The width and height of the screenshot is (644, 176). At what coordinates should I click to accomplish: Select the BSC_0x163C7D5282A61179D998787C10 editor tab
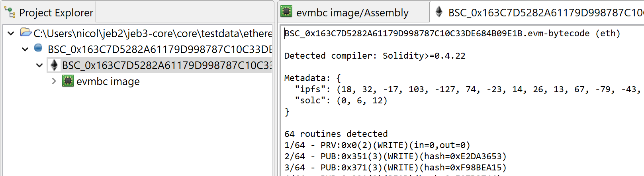[538, 12]
